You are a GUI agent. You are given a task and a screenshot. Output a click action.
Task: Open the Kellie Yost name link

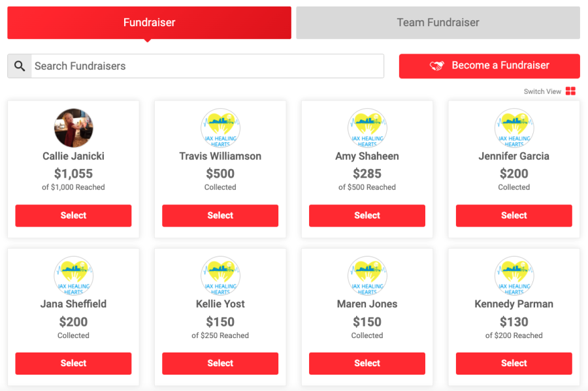221,304
